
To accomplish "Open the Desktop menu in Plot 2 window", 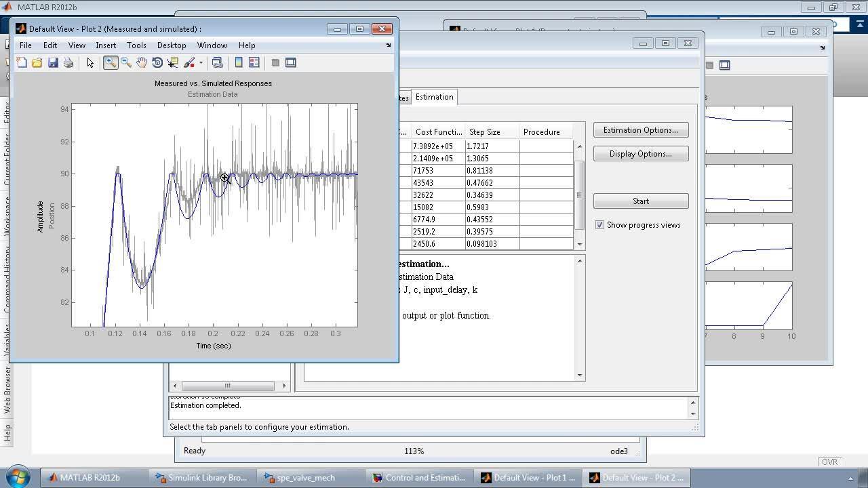I will [172, 45].
